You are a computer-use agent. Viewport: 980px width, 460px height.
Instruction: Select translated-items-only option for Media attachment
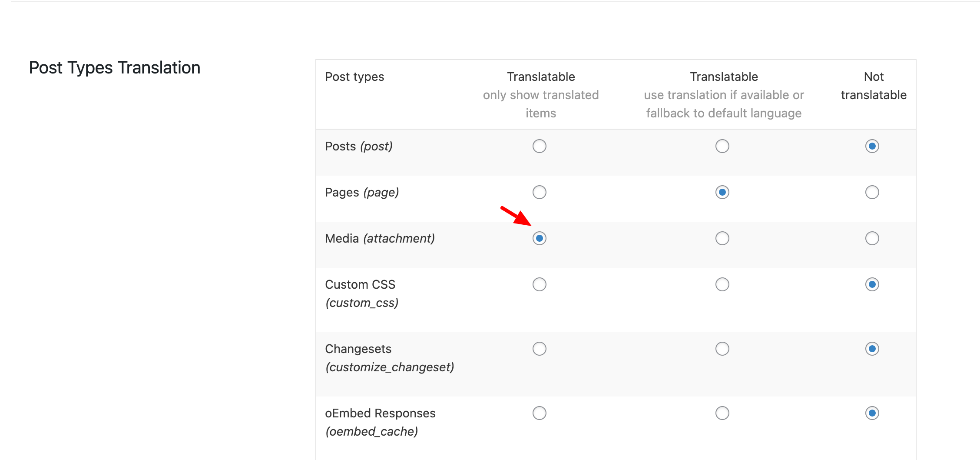540,238
